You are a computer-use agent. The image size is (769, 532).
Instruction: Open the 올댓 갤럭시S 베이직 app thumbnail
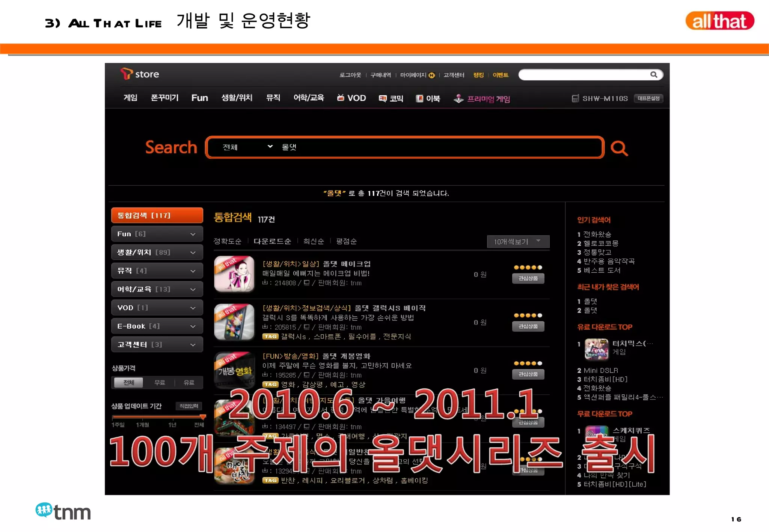pos(234,322)
